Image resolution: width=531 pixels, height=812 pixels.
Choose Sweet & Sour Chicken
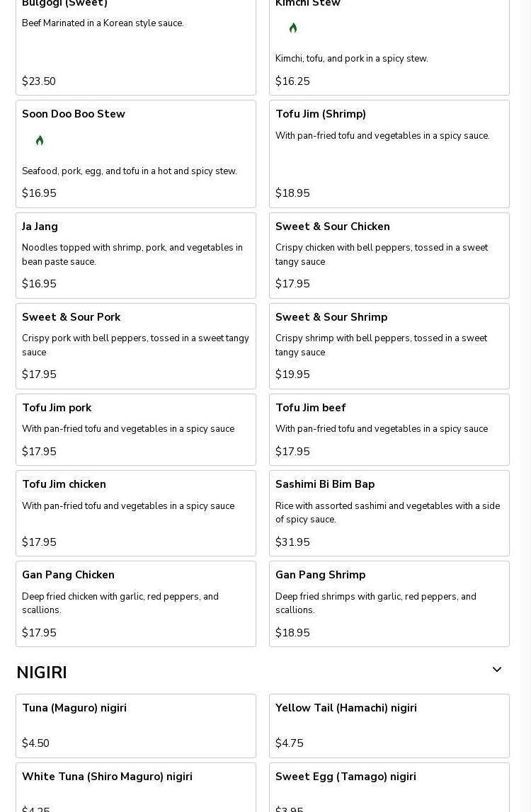pyautogui.click(x=389, y=255)
